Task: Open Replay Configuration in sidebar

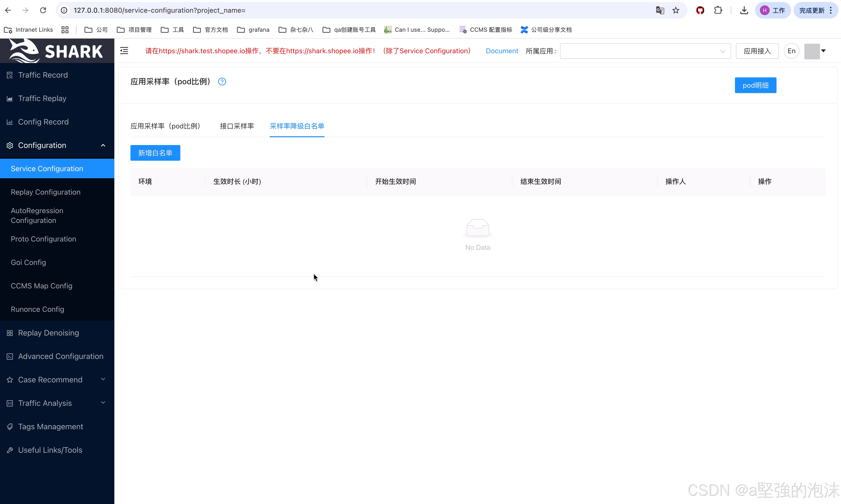Action: pos(45,192)
